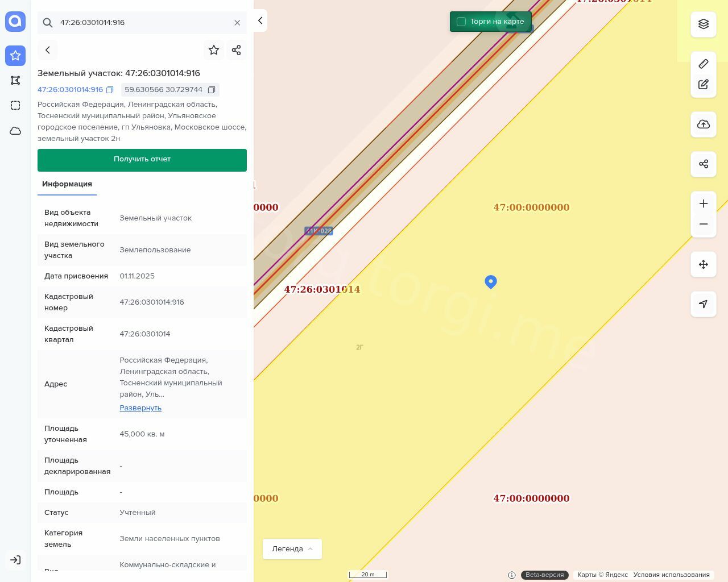
Task: Clear the search field text
Action: coord(237,23)
